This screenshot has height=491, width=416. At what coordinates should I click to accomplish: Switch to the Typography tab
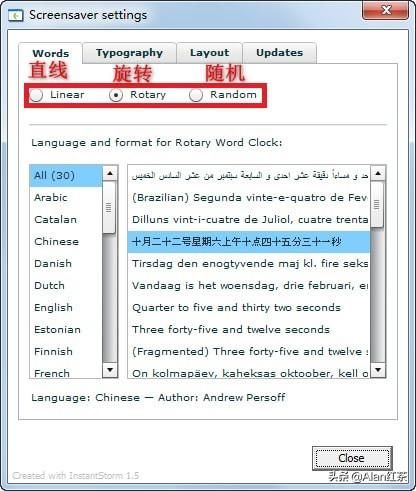(x=129, y=53)
